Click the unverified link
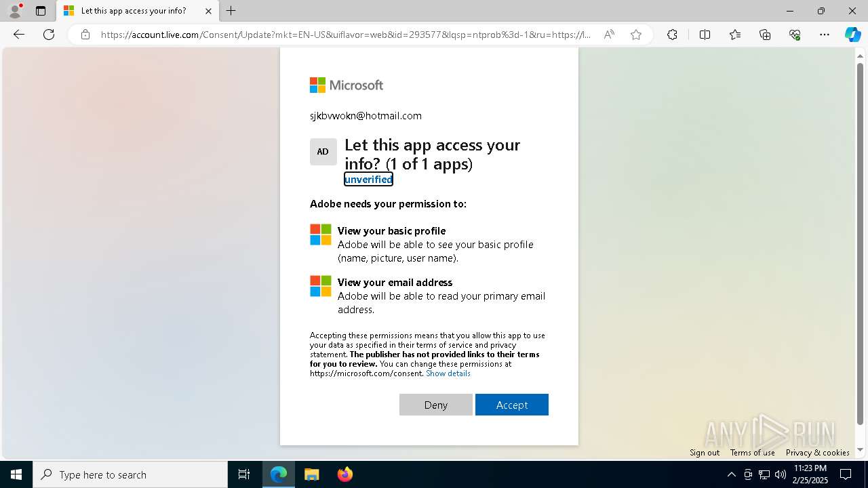This screenshot has height=488, width=868. (368, 179)
